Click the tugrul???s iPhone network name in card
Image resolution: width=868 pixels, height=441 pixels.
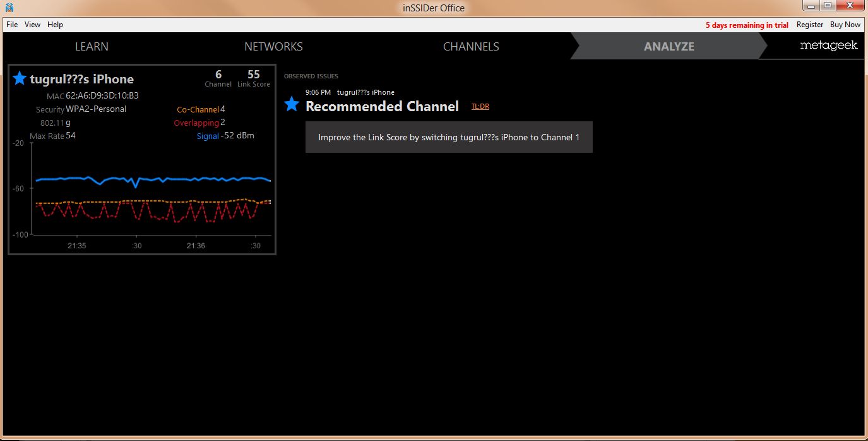tap(82, 79)
